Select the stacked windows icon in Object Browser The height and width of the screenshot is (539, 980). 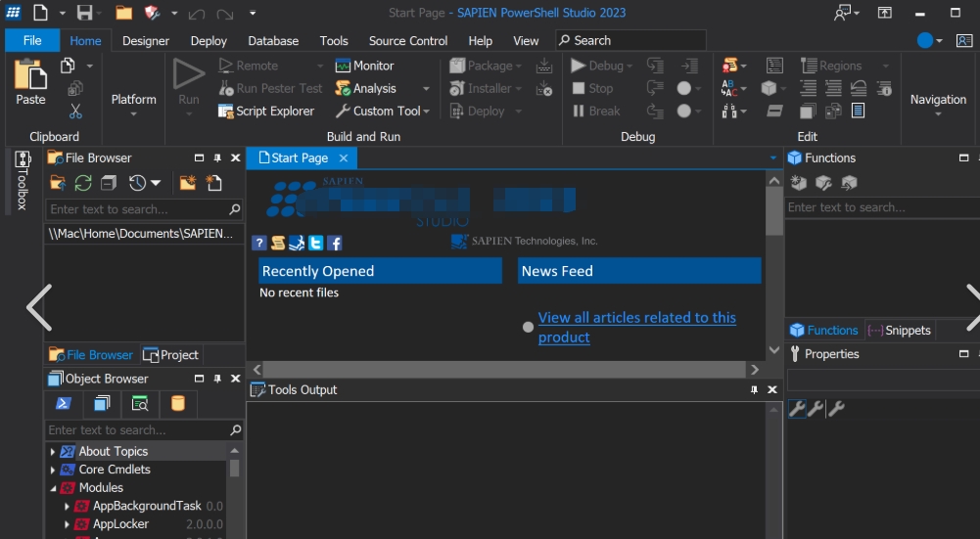click(x=101, y=403)
